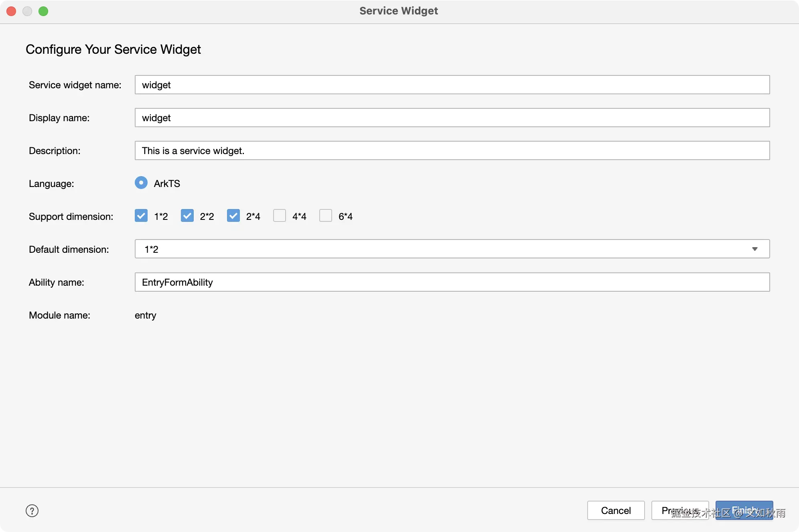Go back with the Previous button
This screenshot has height=532, width=799.
pyautogui.click(x=679, y=510)
